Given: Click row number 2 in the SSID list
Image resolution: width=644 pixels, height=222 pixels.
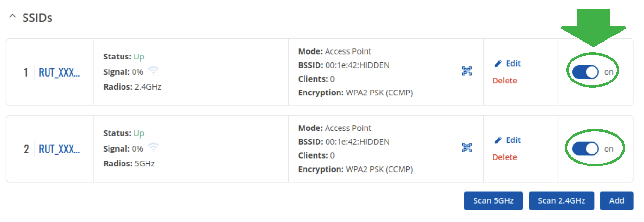Looking at the screenshot, I should coord(26,149).
